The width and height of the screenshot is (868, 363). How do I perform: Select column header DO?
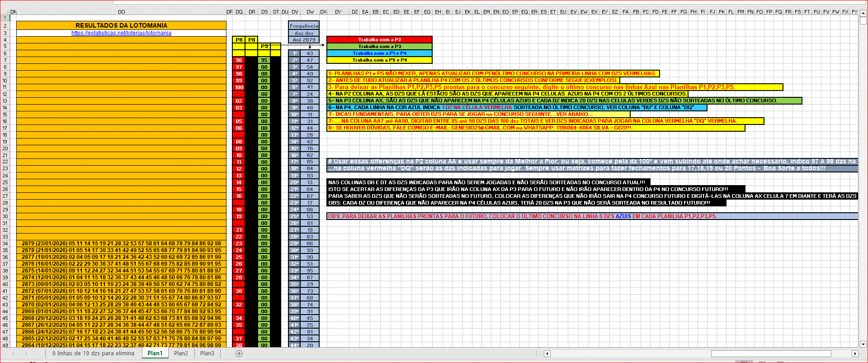(x=121, y=12)
